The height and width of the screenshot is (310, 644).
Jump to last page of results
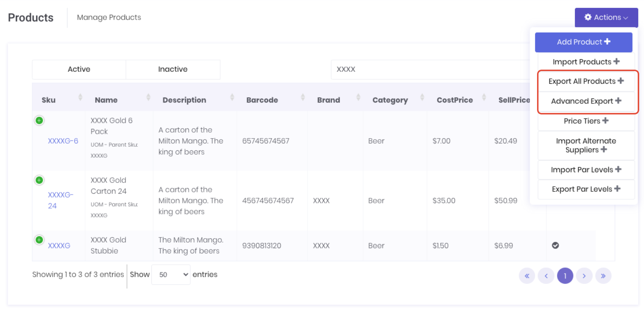tap(603, 276)
